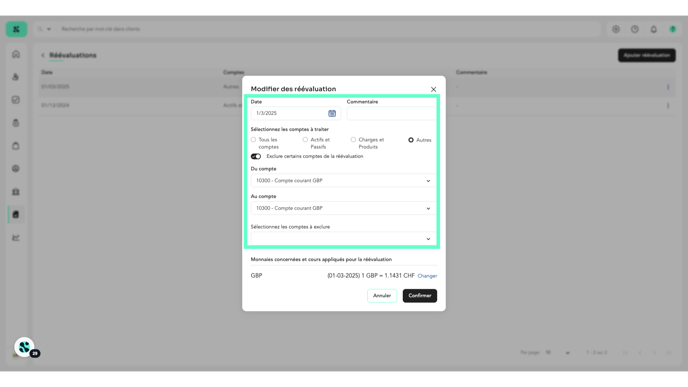
Task: Click the Date column header in table
Action: click(x=47, y=72)
